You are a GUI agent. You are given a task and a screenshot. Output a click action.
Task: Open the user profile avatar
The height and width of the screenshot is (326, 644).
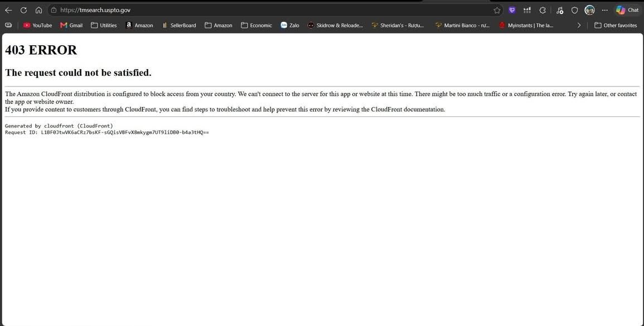tap(590, 10)
